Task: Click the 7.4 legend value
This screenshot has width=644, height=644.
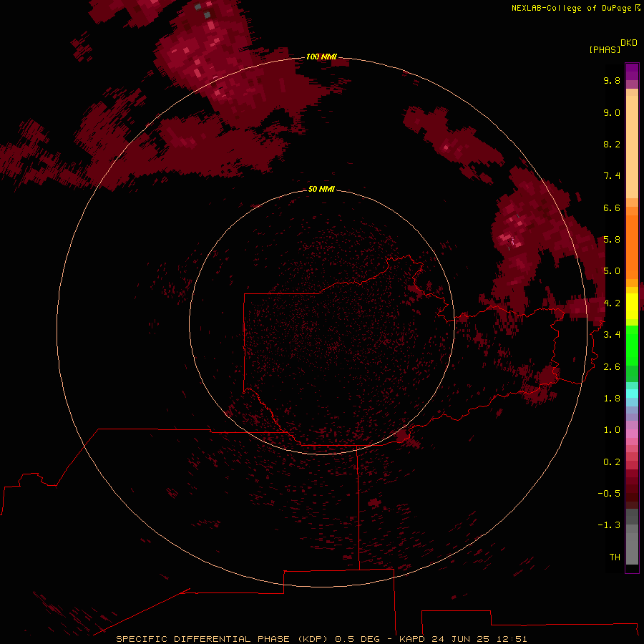Action: pos(612,176)
